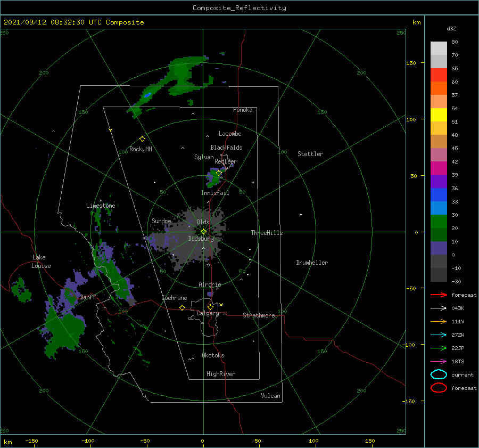Image resolution: width=479 pixels, height=448 pixels.
Task: Click the yellow radar site marker near Olds
Action: click(x=203, y=232)
